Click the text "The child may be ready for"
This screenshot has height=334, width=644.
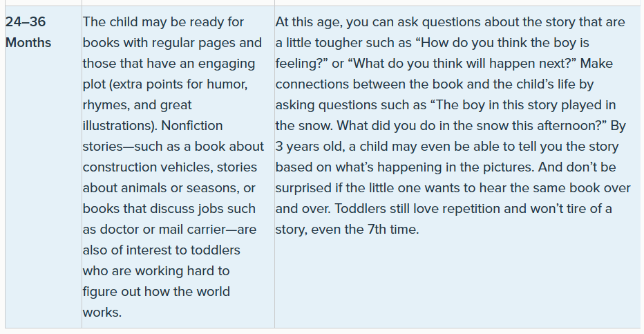pyautogui.click(x=163, y=21)
